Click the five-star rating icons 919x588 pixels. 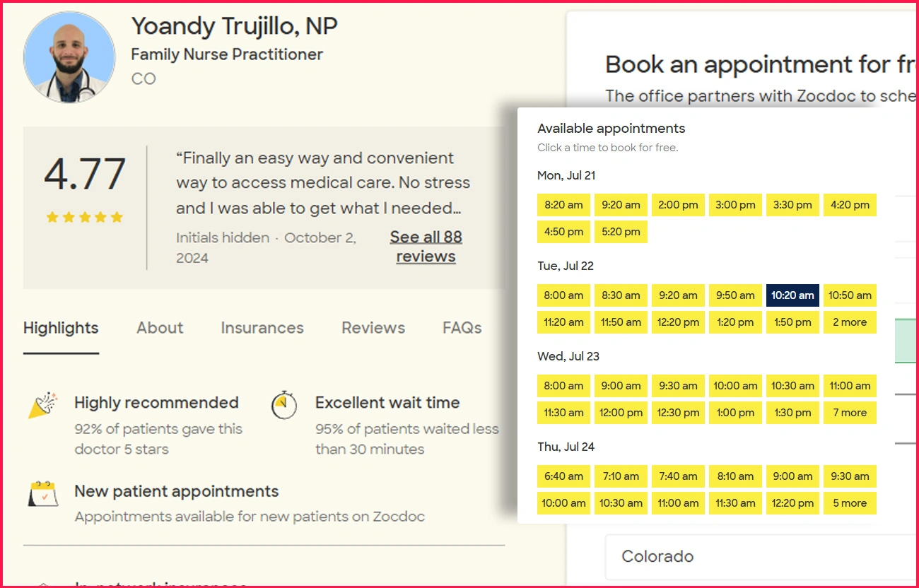(x=85, y=217)
